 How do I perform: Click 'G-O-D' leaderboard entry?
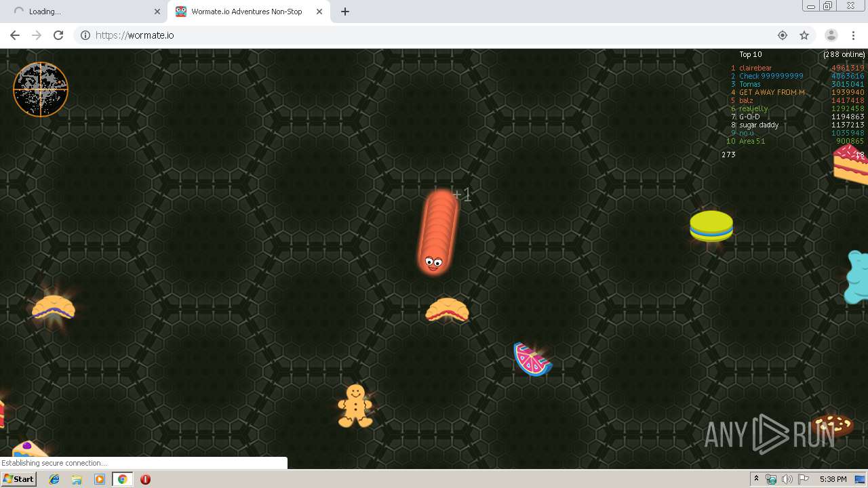click(749, 117)
